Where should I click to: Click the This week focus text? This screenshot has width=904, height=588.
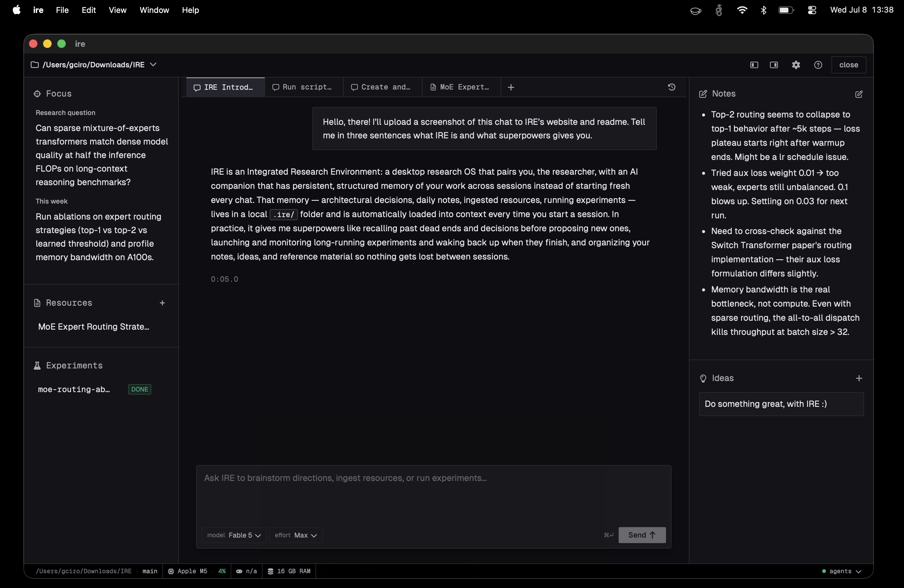click(98, 236)
